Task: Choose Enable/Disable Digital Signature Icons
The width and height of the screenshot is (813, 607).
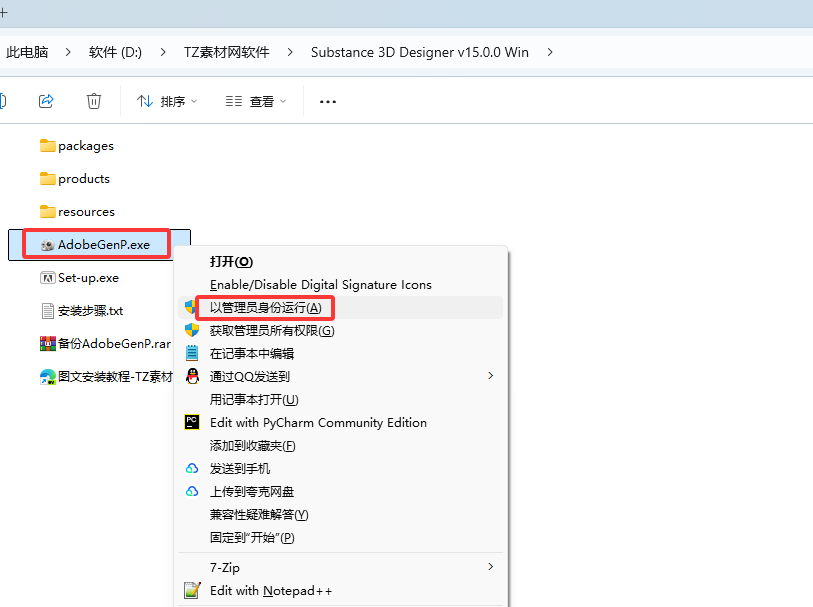Action: coord(340,285)
